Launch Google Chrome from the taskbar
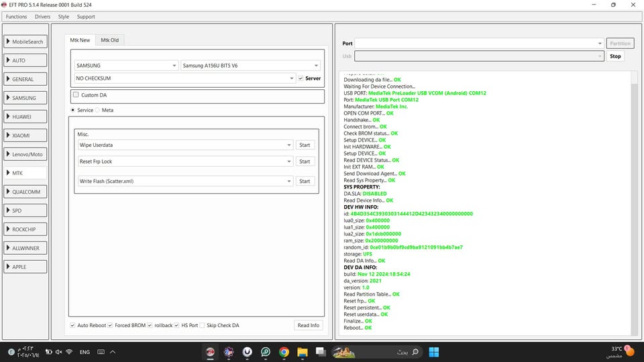 [284, 352]
